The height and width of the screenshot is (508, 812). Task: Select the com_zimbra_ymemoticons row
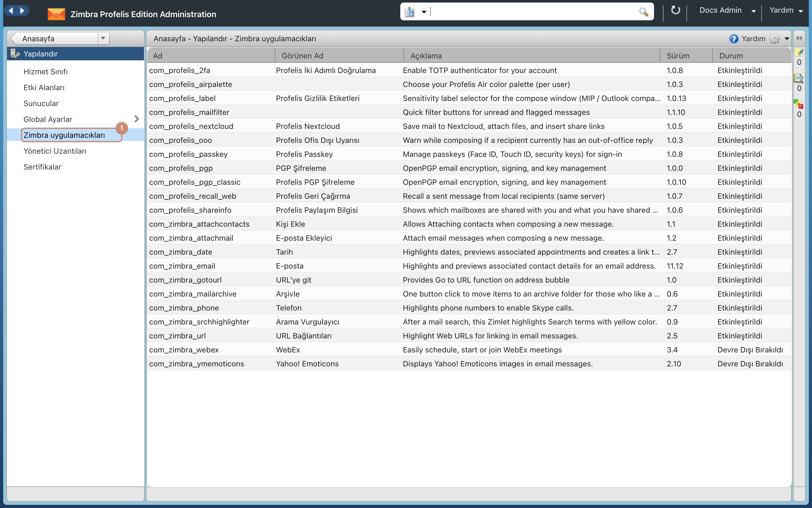click(469, 364)
